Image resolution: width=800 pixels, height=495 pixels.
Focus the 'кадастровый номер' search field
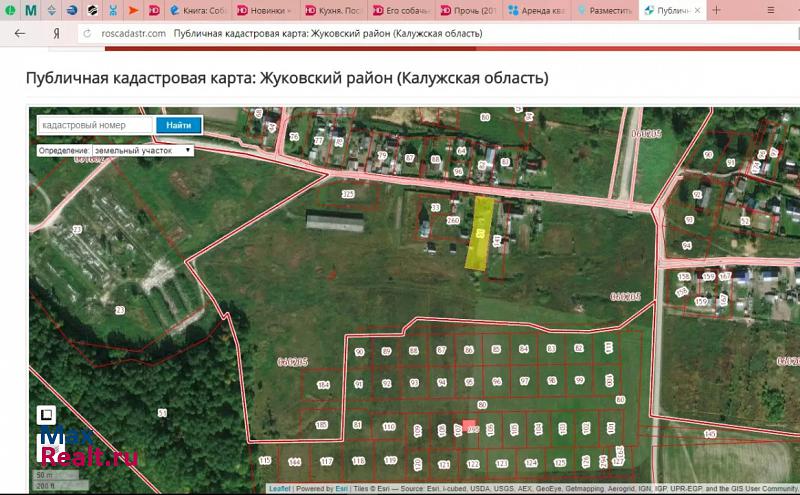click(x=95, y=126)
